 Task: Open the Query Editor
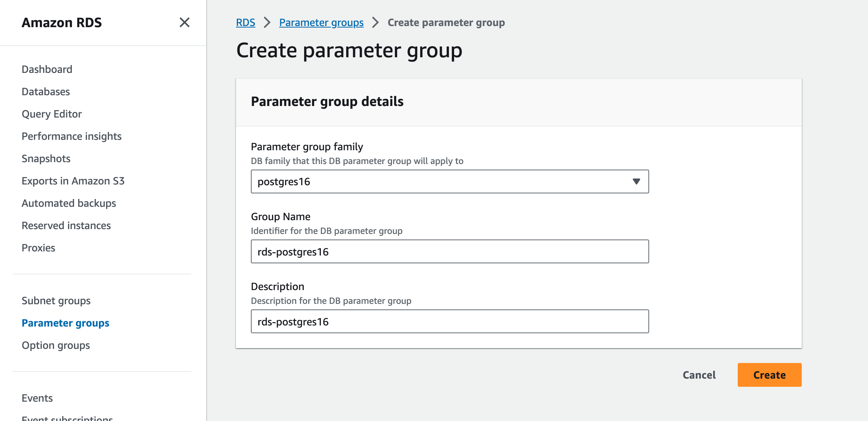(52, 114)
